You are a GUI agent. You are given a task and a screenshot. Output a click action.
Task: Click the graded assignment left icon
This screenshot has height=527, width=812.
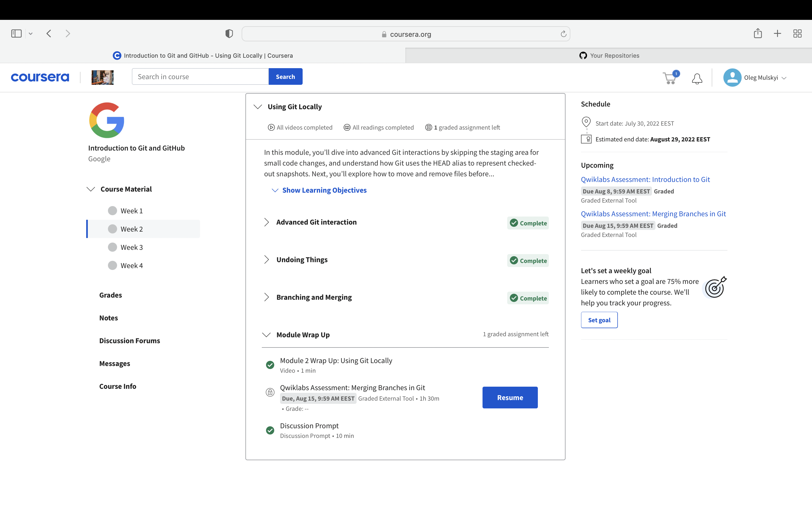(x=429, y=127)
